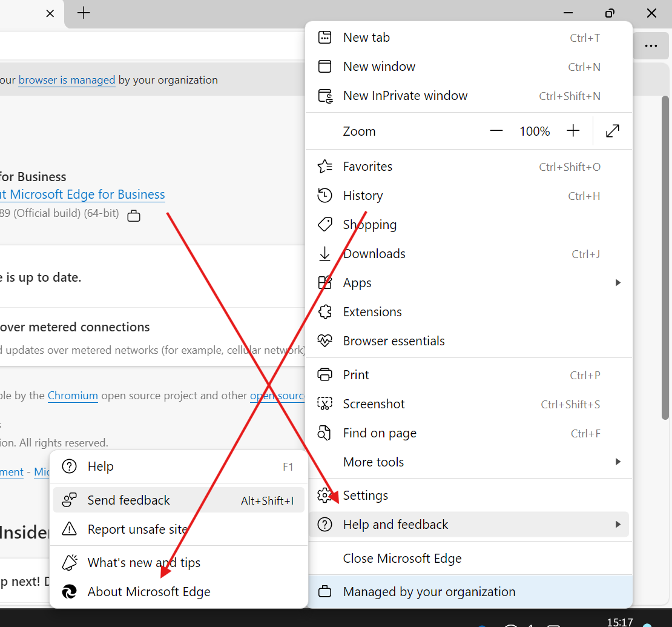Click the Edge logo beside About Microsoft Edge

pyautogui.click(x=70, y=591)
